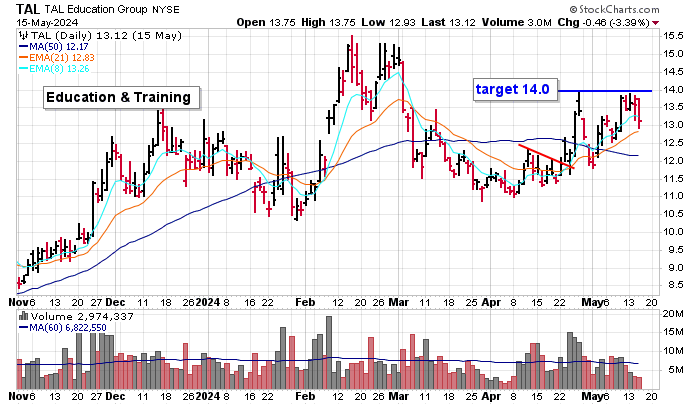Screen dimensions: 700x405
Task: Click the 12.5 price axis label
Action: tap(673, 143)
